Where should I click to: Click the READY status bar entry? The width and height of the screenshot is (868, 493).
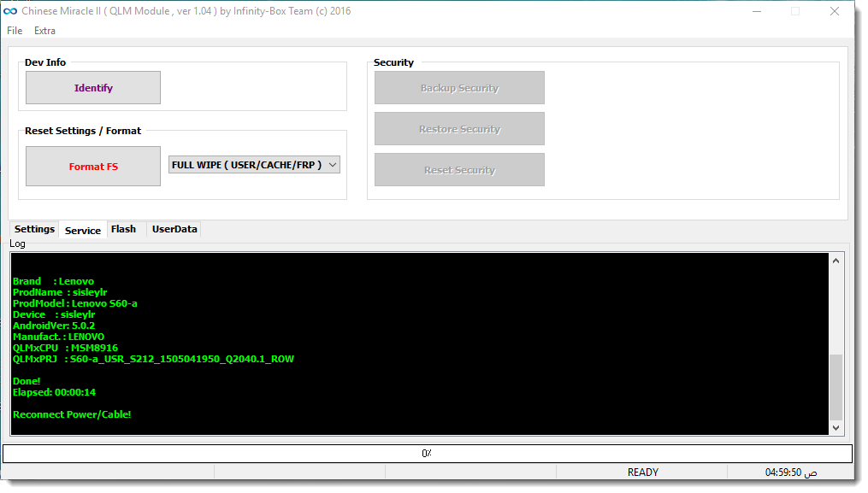[x=642, y=472]
